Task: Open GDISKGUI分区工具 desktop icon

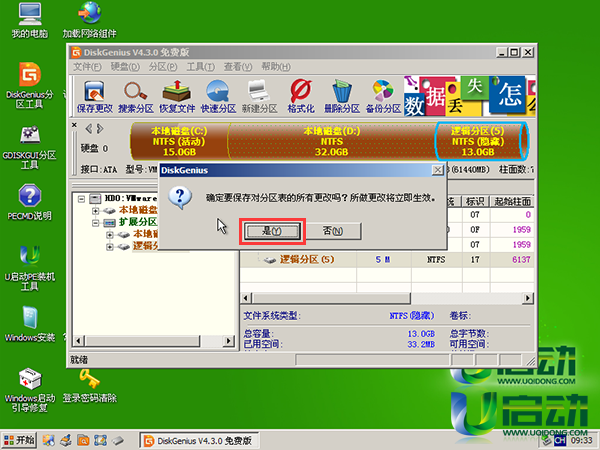Action: [x=29, y=147]
